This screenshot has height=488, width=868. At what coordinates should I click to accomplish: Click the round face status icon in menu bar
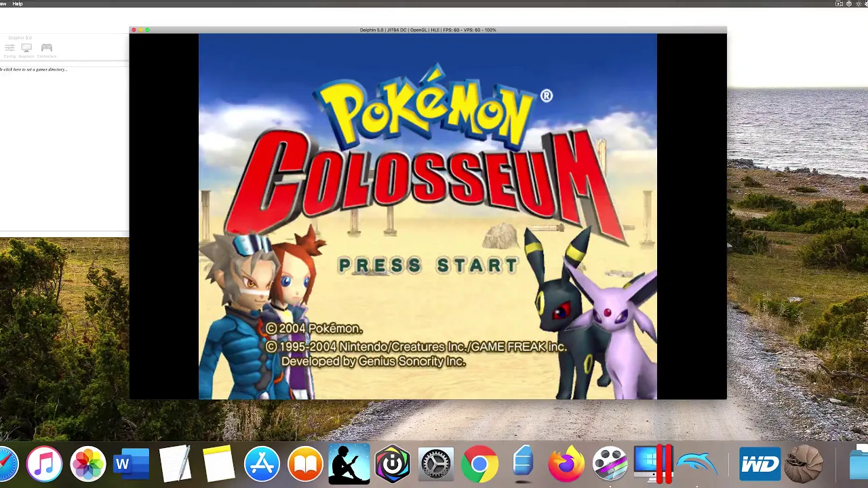pos(849,3)
